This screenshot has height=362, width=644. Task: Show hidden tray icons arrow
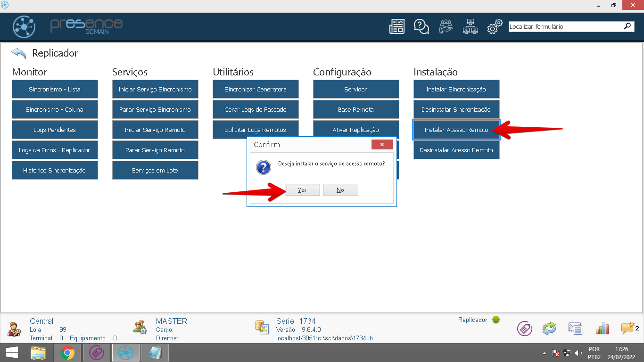click(545, 353)
